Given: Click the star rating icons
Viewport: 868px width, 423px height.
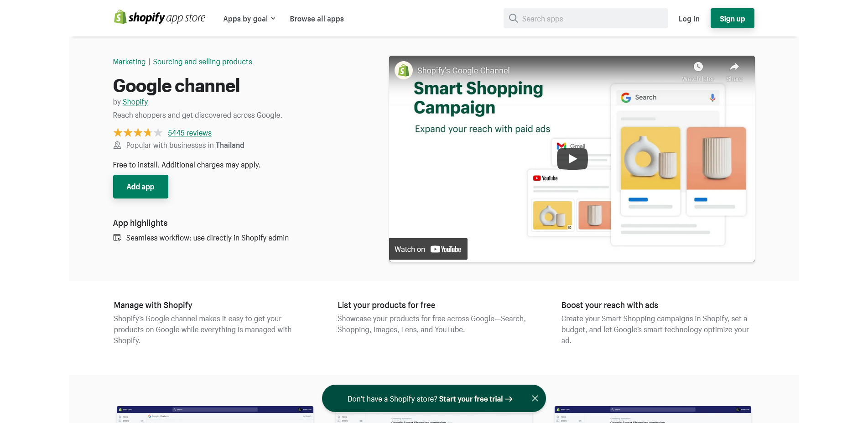Looking at the screenshot, I should pyautogui.click(x=137, y=133).
